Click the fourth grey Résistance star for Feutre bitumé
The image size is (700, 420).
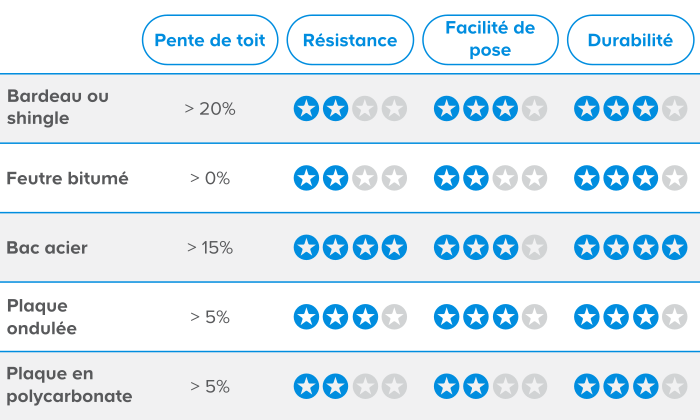coord(394,178)
